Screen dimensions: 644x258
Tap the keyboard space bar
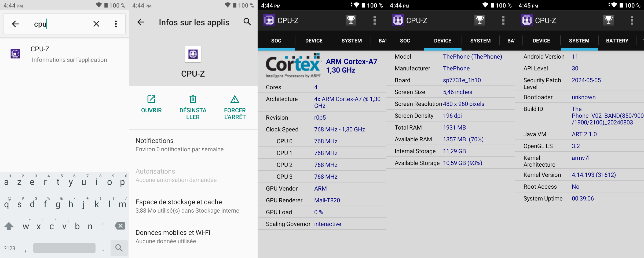click(x=64, y=248)
